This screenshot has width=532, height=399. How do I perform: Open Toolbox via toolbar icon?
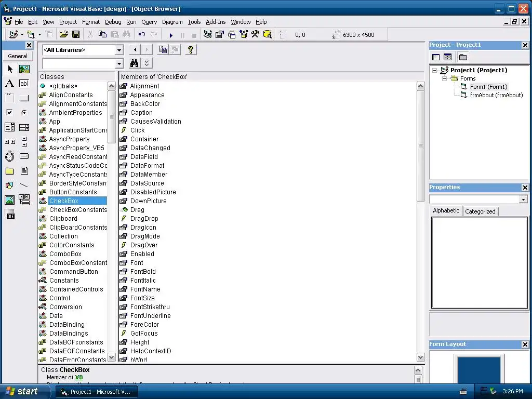point(256,35)
